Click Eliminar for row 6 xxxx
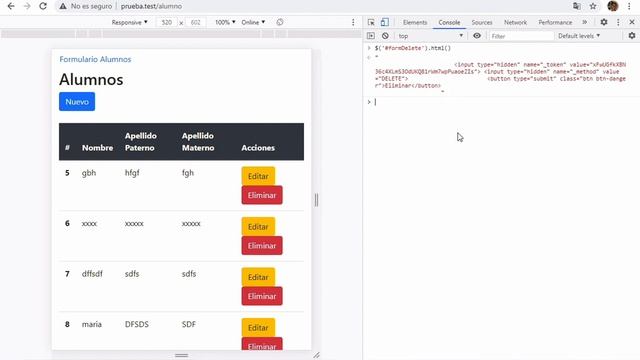The image size is (640, 360). [x=262, y=246]
